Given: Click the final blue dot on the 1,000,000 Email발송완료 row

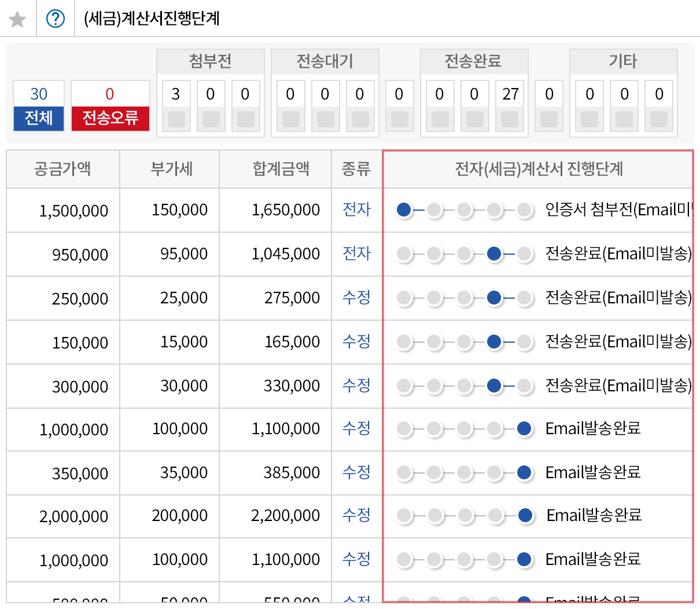Looking at the screenshot, I should pyautogui.click(x=524, y=429).
